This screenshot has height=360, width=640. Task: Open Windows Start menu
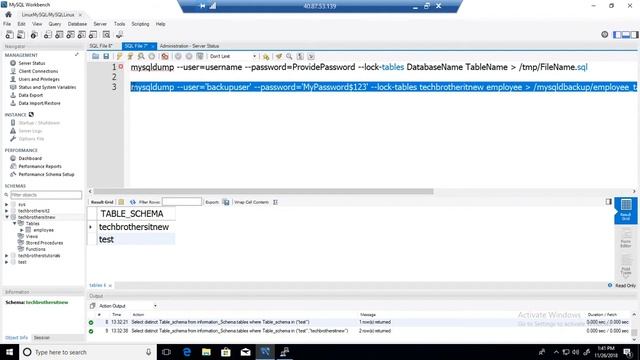pos(9,352)
